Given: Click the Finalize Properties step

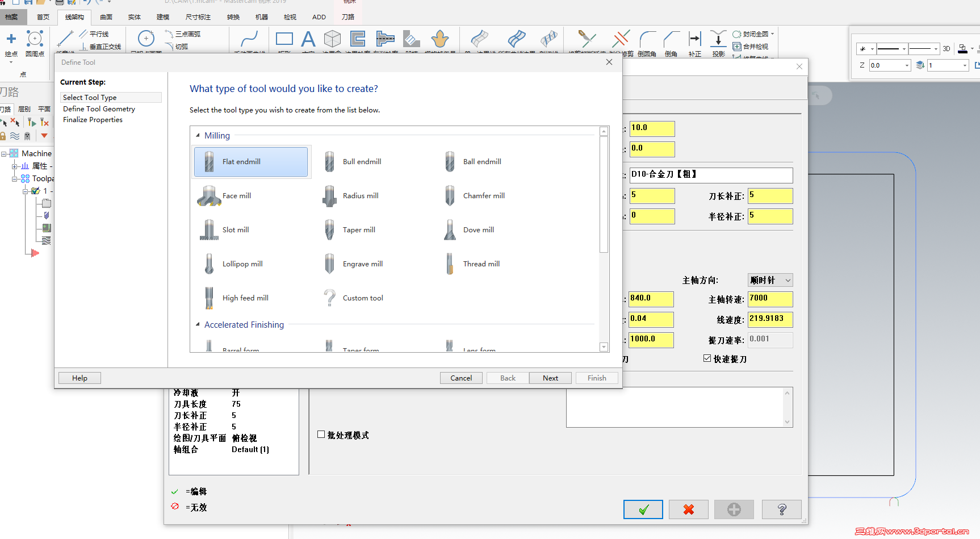Looking at the screenshot, I should (x=93, y=120).
